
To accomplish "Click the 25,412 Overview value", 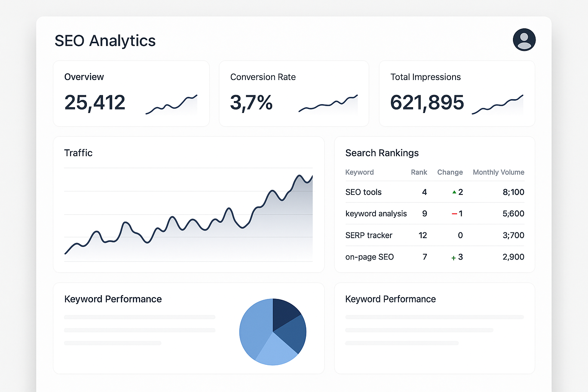I will (95, 103).
